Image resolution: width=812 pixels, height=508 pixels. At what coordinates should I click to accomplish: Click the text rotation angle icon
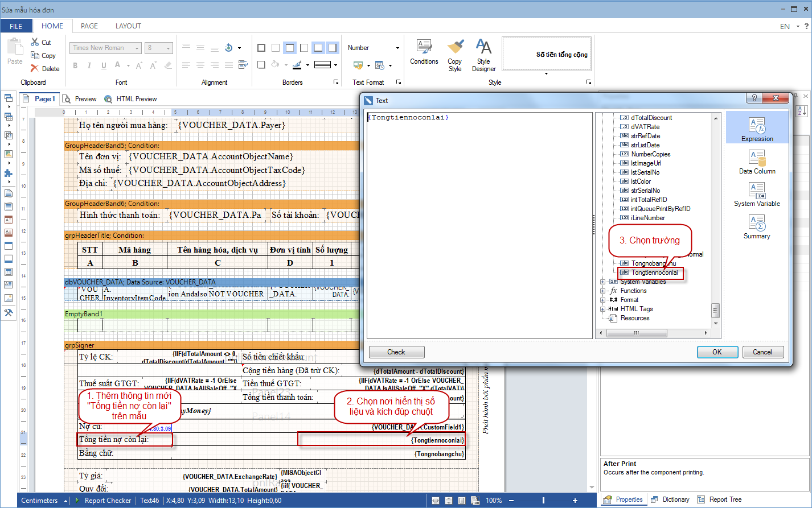pyautogui.click(x=229, y=48)
